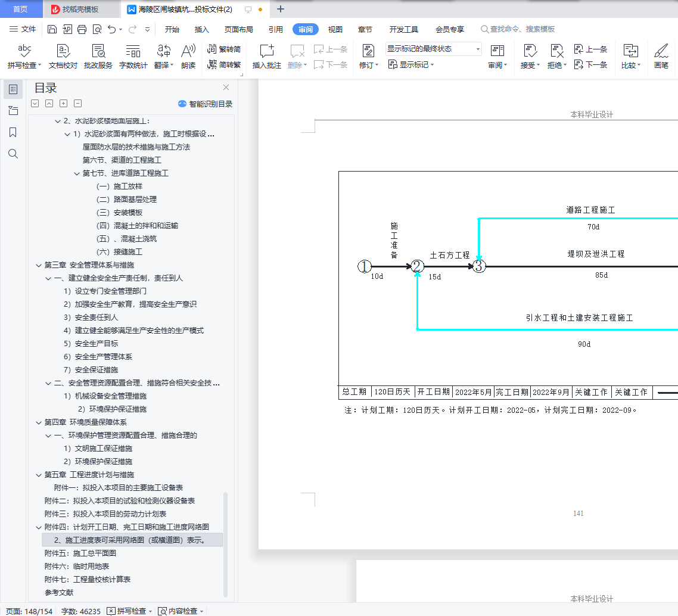Click the 查找命令、搜索模板 search field
The height and width of the screenshot is (616, 678).
[518, 29]
